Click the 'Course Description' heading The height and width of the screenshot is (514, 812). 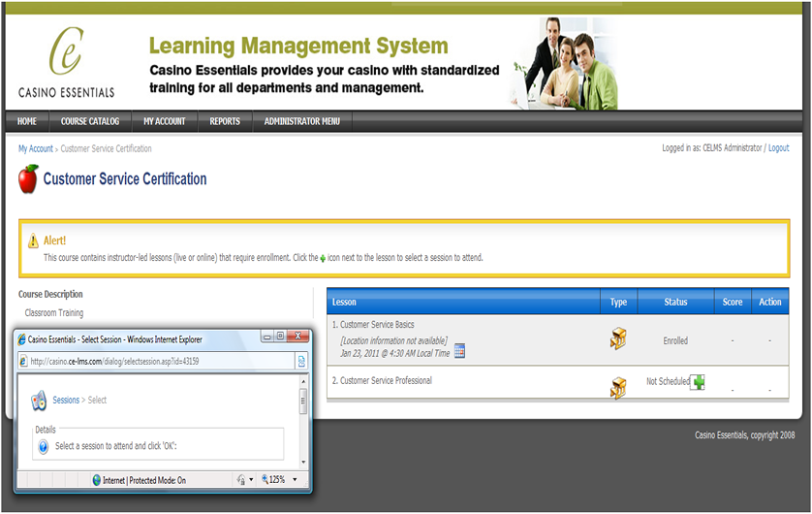click(x=50, y=294)
